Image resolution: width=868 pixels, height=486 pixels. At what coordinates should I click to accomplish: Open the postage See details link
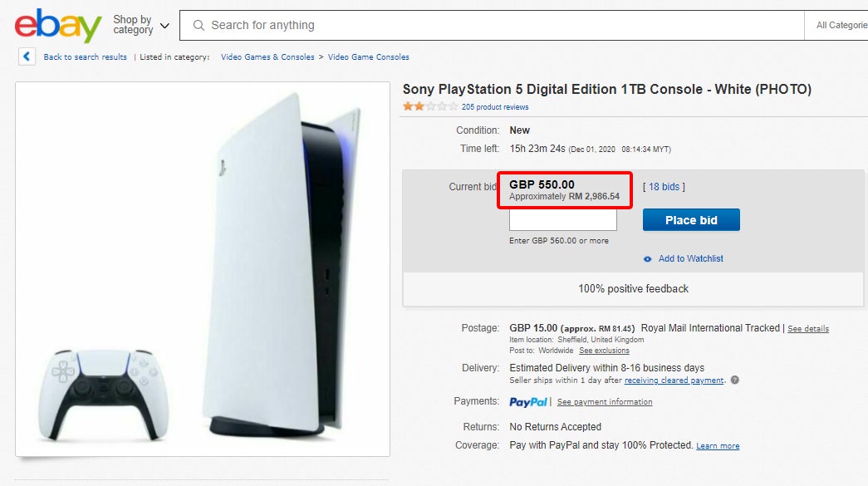(x=807, y=329)
